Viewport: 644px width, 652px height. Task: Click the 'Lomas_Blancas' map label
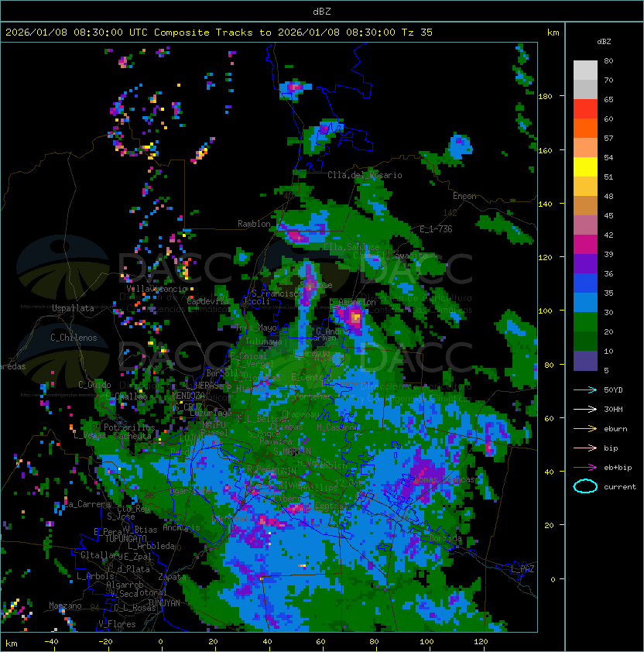(444, 479)
